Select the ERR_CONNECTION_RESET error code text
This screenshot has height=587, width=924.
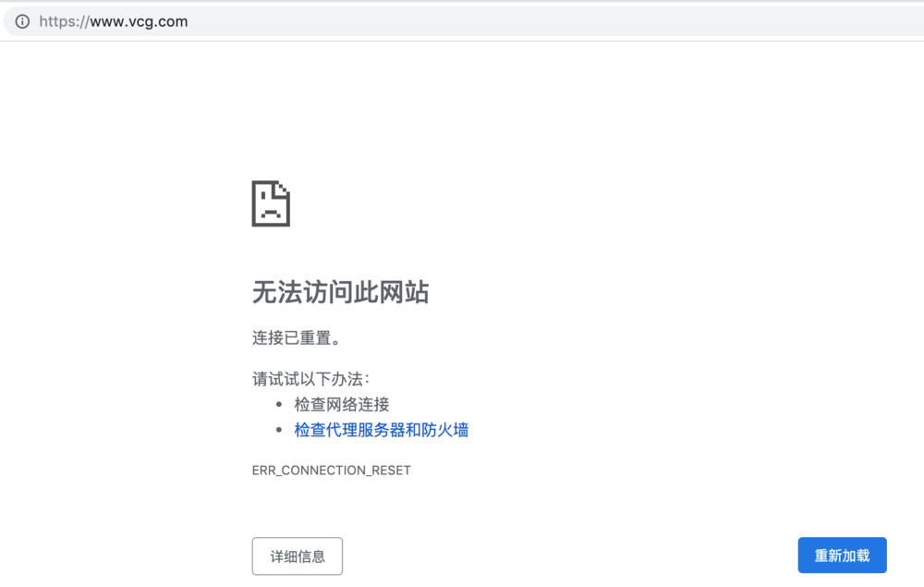331,471
